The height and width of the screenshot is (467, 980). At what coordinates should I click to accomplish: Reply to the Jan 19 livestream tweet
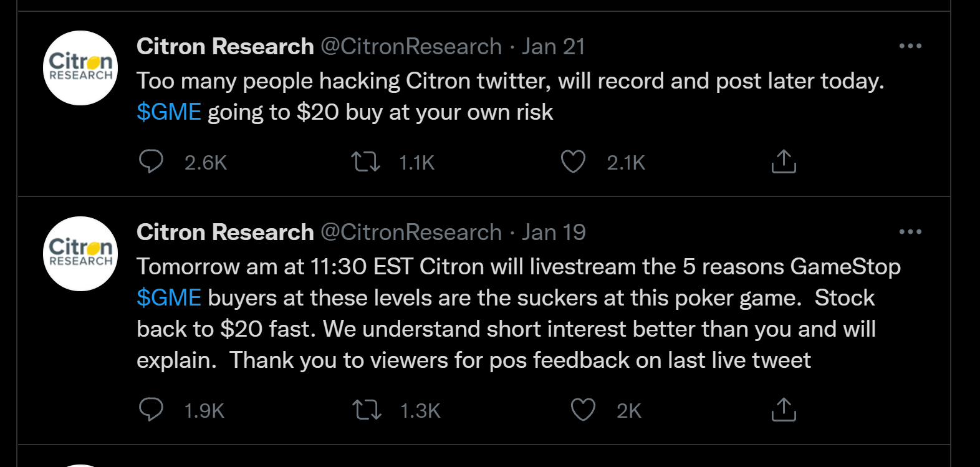151,410
